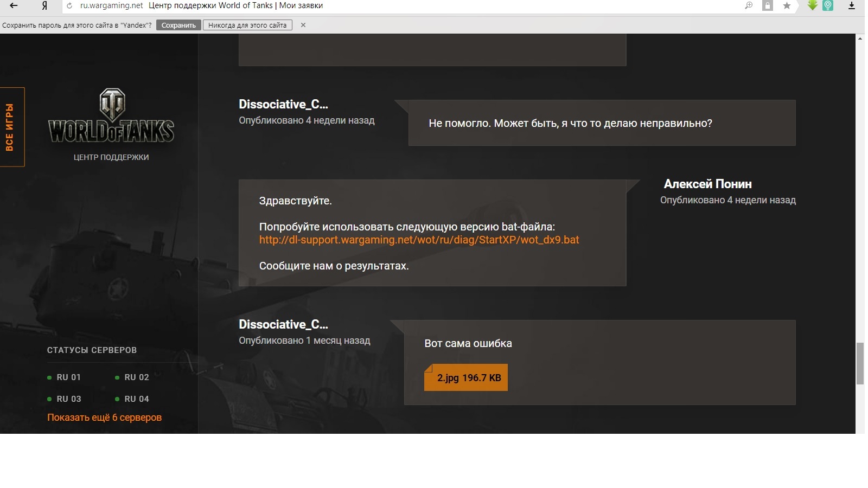This screenshot has height=488, width=868.
Task: Click 'Опубликовано 1 месяц назад' timestamp
Action: click(304, 341)
